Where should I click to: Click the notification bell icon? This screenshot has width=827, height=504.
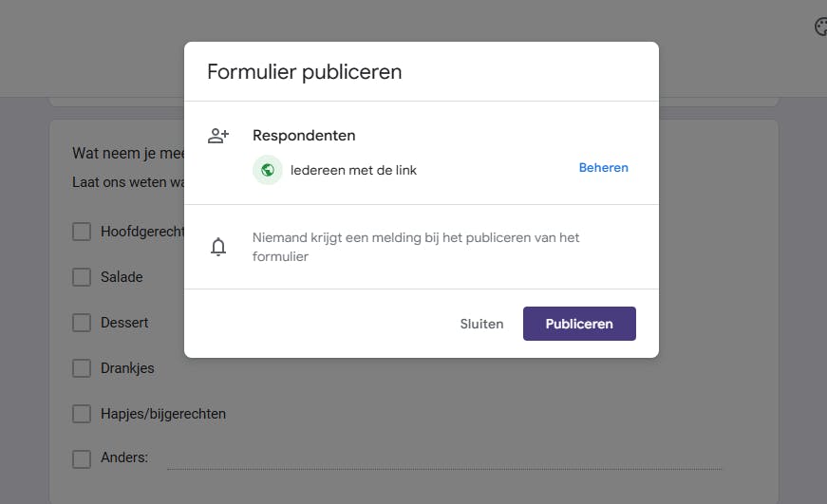(x=218, y=248)
